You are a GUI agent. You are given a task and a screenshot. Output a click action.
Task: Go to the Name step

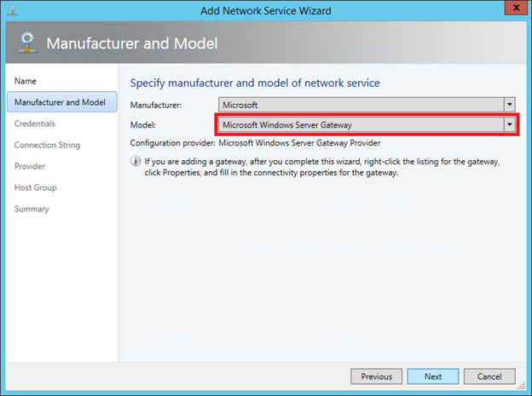pos(26,81)
